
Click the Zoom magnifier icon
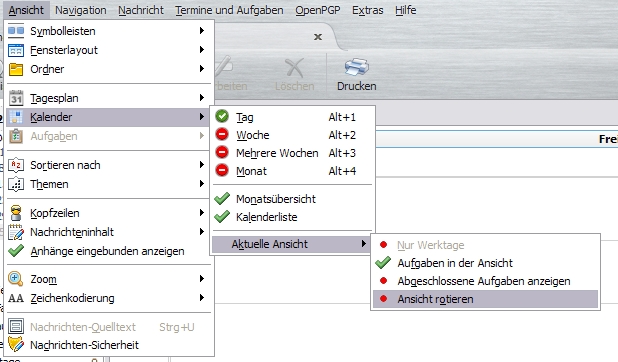point(16,279)
